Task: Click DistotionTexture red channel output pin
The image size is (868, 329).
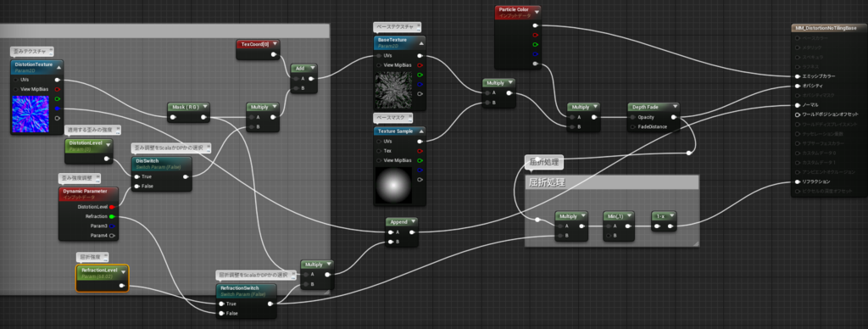Action: (x=58, y=89)
